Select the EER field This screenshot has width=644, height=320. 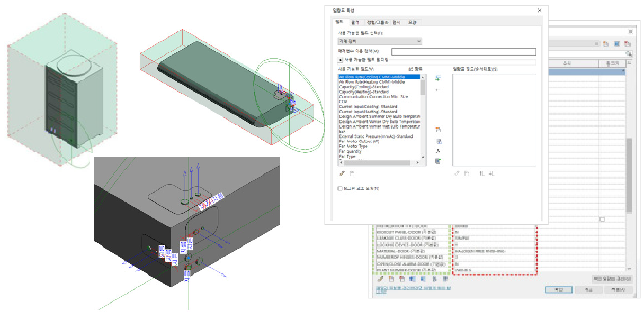pyautogui.click(x=342, y=132)
